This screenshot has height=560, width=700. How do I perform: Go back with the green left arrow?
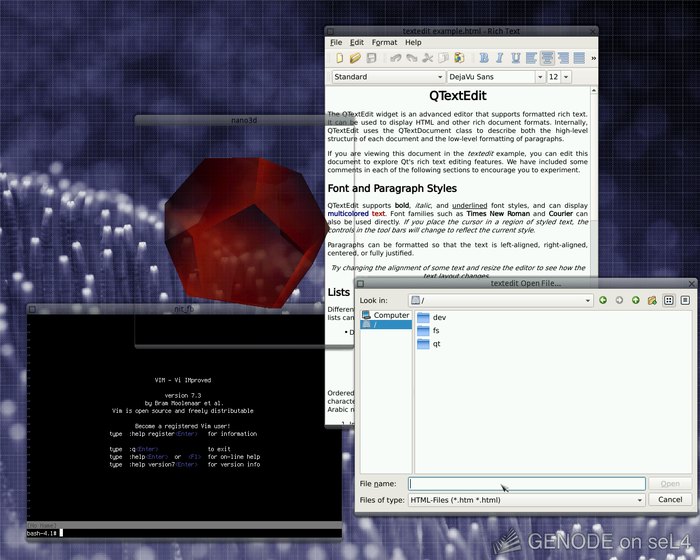point(603,301)
